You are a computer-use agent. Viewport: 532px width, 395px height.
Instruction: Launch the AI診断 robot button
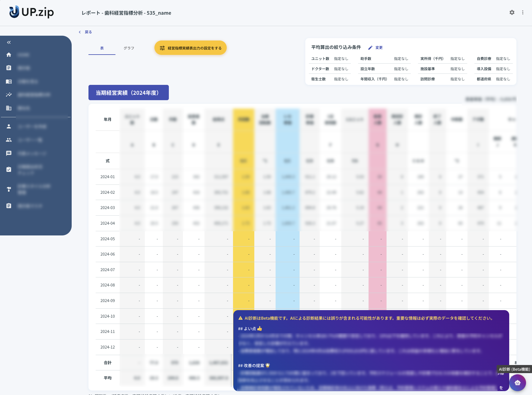(x=517, y=383)
